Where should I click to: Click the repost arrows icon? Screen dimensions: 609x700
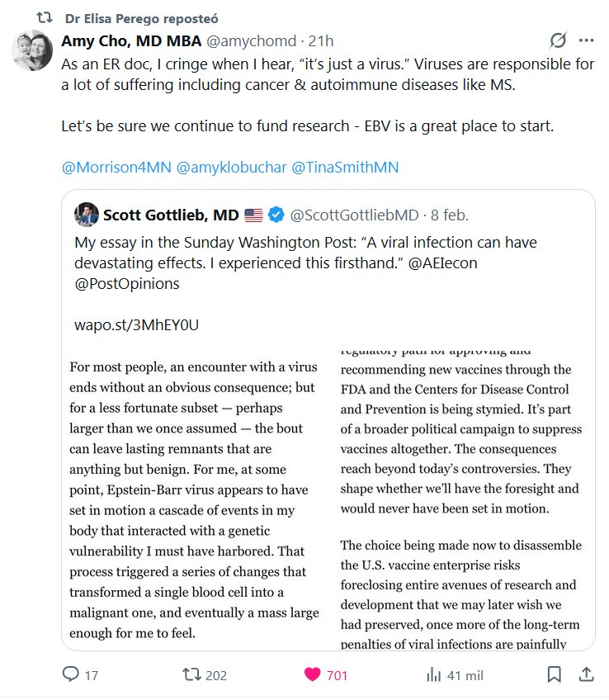(191, 675)
